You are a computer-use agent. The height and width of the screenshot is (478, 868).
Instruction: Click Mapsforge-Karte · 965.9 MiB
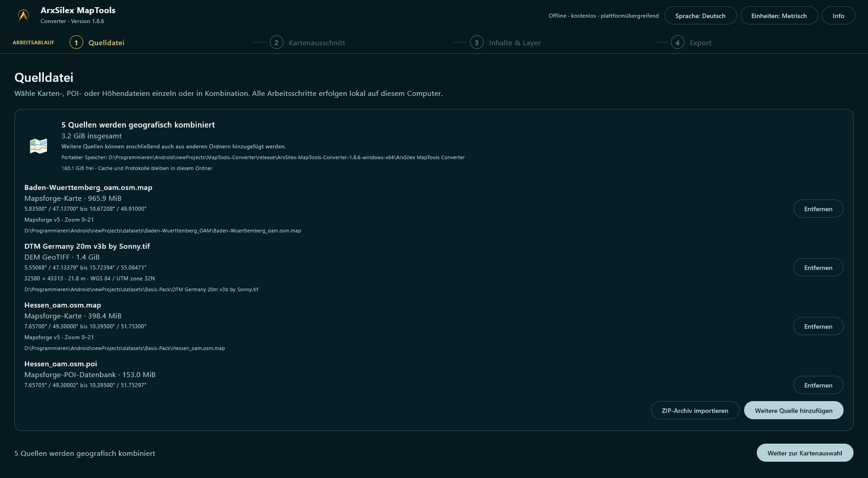coord(73,199)
